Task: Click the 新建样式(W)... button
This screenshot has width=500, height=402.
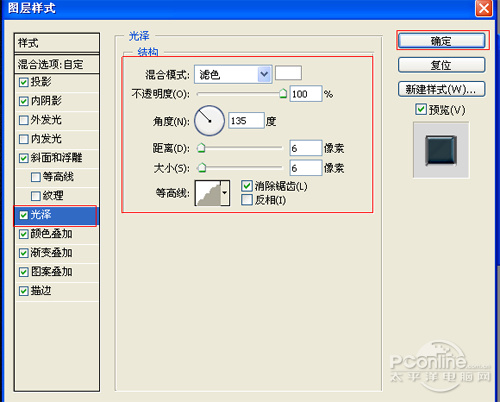Action: point(442,89)
